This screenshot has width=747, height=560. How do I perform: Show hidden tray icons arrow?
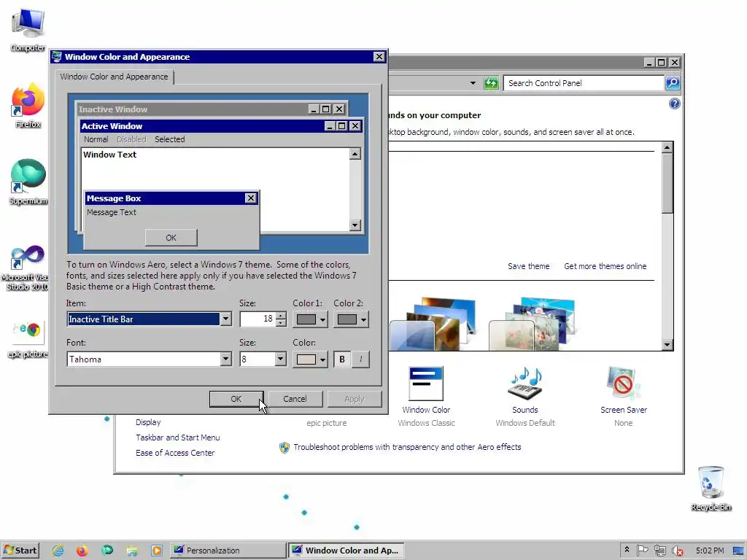click(x=627, y=550)
